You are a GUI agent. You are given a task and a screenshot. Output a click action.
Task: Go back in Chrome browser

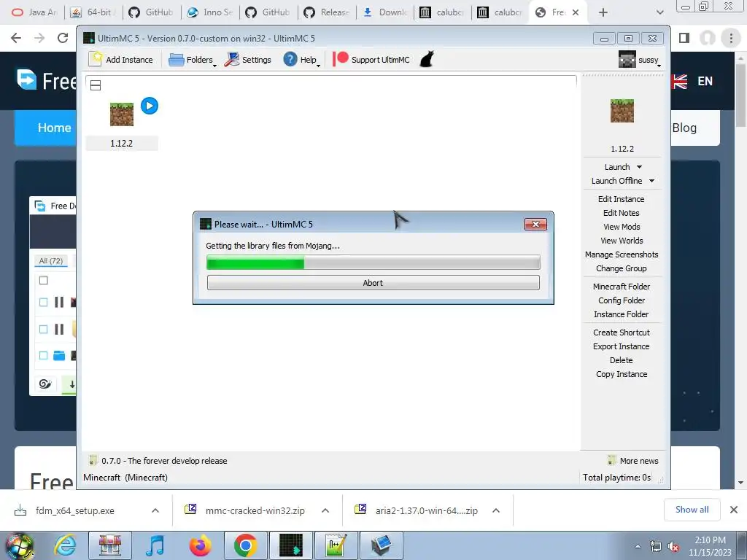[x=16, y=38]
